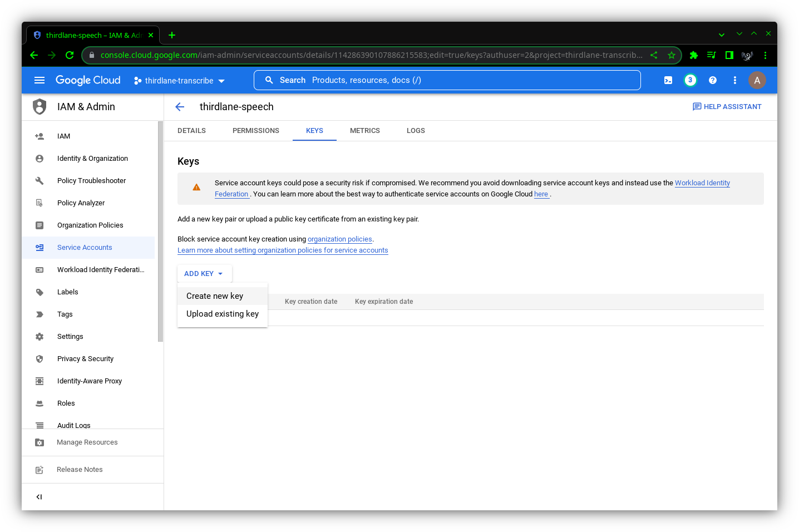Open the Help Assistant panel
Image resolution: width=799 pixels, height=532 pixels.
click(727, 107)
